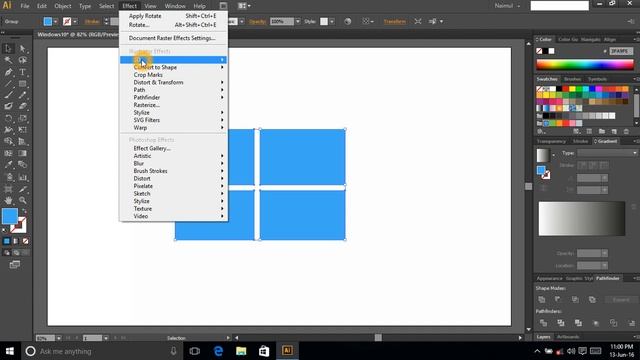Click the large blue Fill swatch in toolbox
The image size is (640, 360).
pos(10,216)
